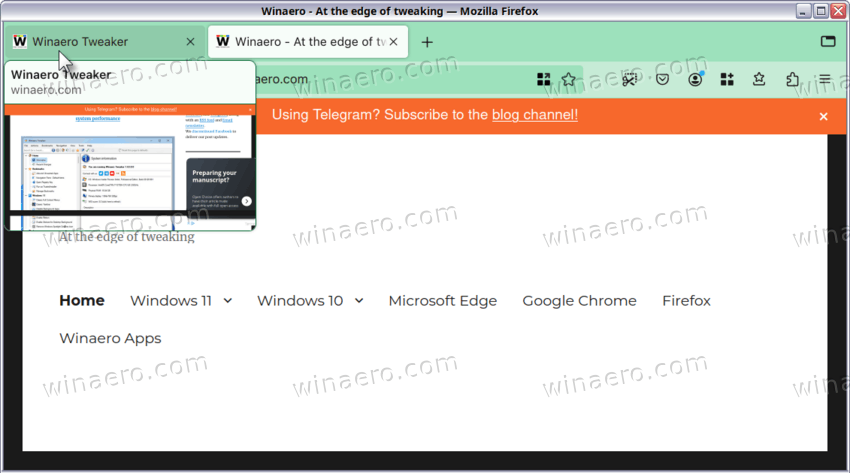Open the bookmarks tray star icon
The image size is (850, 473).
(x=759, y=80)
